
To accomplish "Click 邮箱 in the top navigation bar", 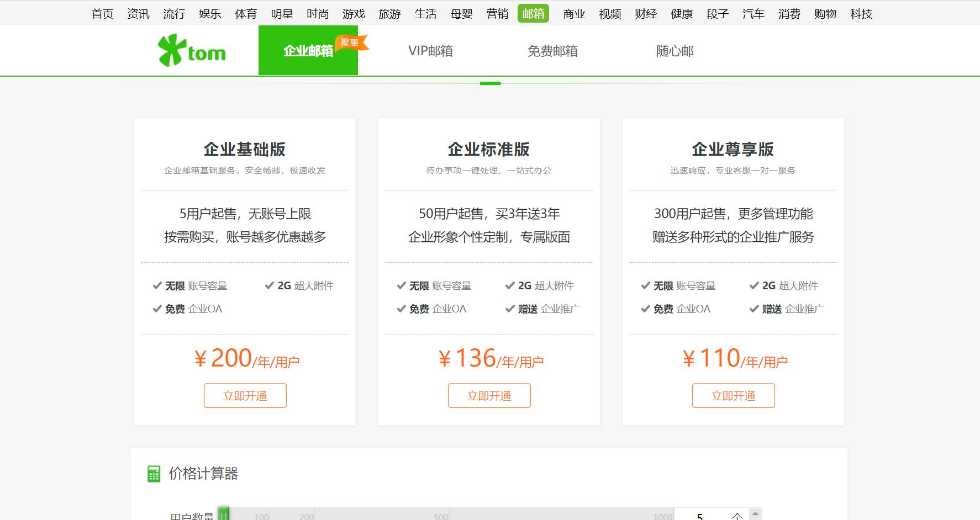I will (x=533, y=13).
